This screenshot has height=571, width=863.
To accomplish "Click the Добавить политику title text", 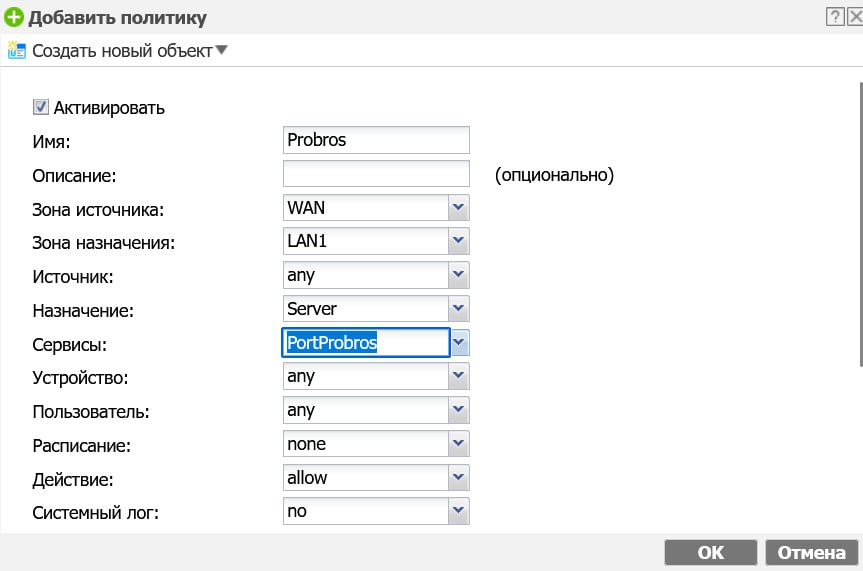I will click(117, 18).
